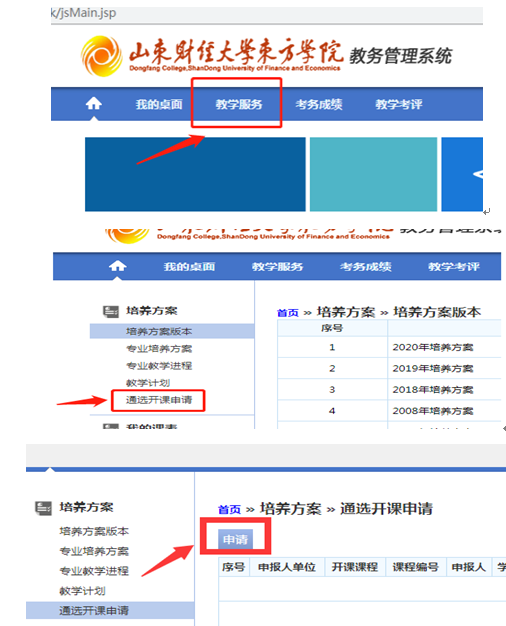Click the home icon in top navigation bar
The height and width of the screenshot is (626, 506).
[x=93, y=104]
